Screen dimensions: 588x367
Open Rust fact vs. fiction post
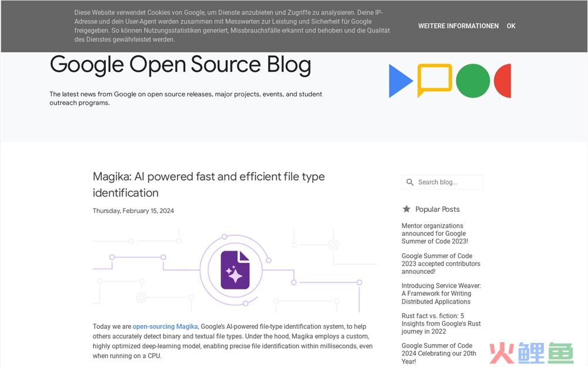click(442, 323)
